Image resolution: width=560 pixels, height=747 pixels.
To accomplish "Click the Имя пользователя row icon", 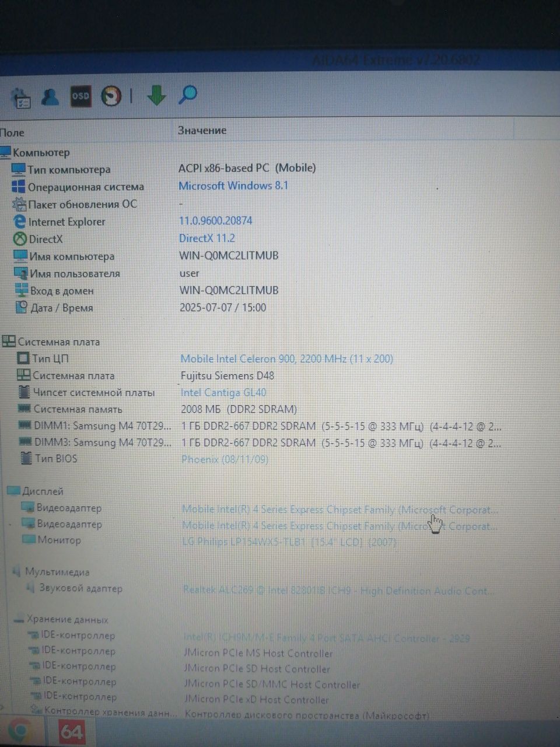I will (22, 274).
